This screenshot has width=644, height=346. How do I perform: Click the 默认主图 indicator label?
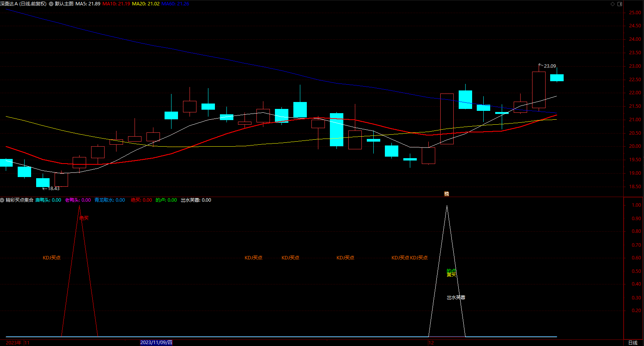pyautogui.click(x=64, y=4)
